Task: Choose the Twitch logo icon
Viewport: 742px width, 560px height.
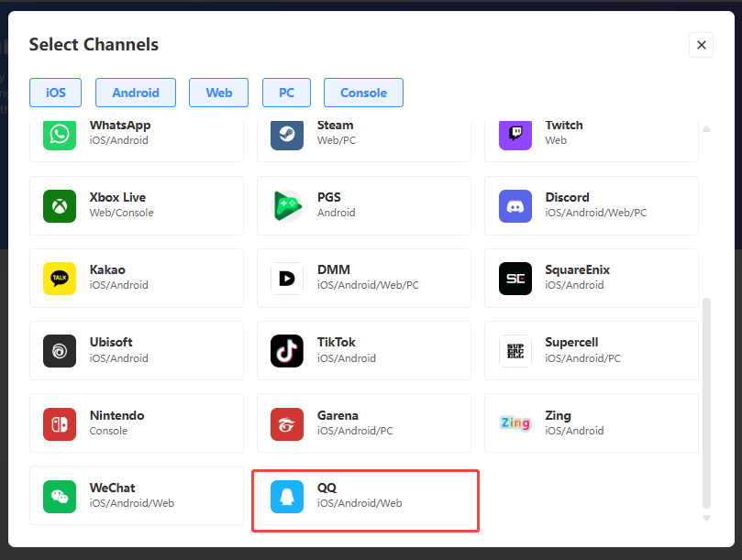Action: [x=515, y=134]
